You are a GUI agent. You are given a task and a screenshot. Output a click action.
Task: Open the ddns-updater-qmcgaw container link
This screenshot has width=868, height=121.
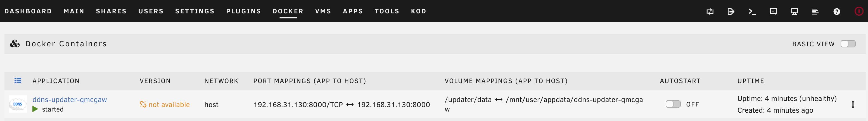click(69, 100)
